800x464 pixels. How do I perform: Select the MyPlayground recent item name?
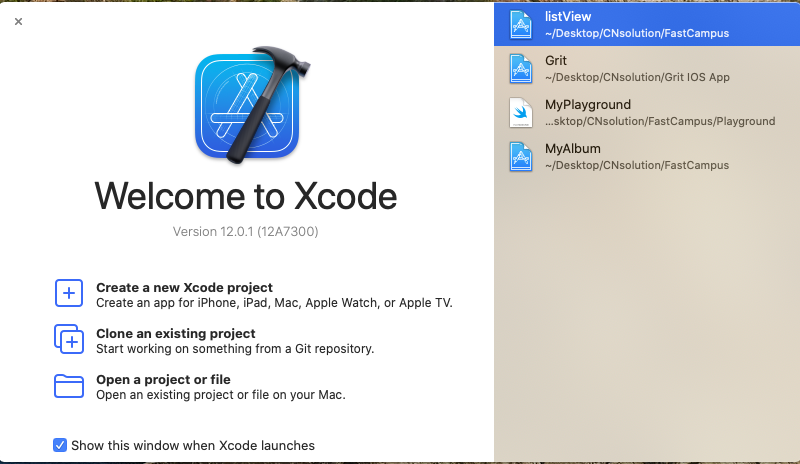pos(588,105)
